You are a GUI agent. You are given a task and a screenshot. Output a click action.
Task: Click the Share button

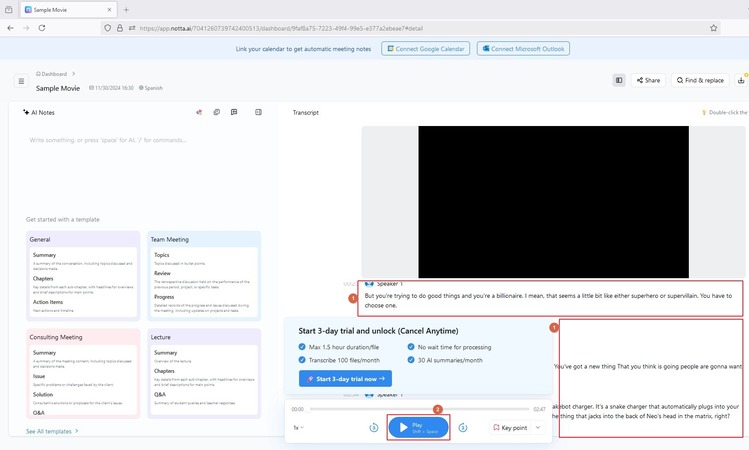click(648, 80)
